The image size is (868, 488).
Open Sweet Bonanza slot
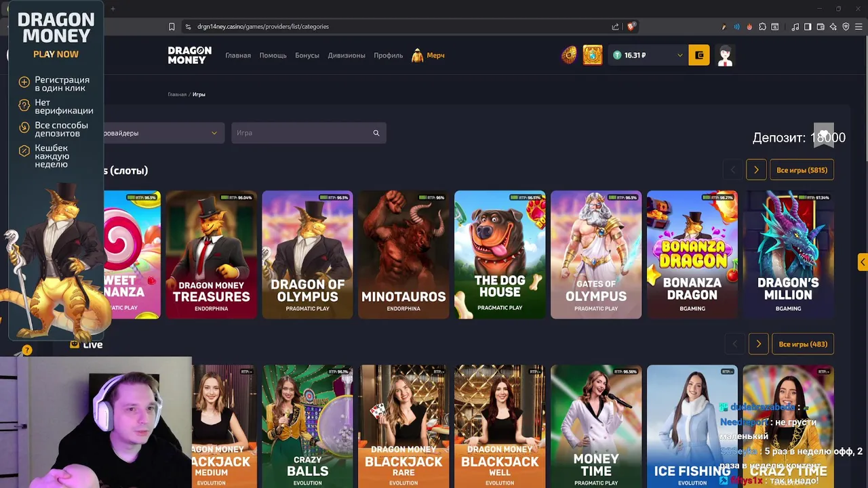[132, 255]
